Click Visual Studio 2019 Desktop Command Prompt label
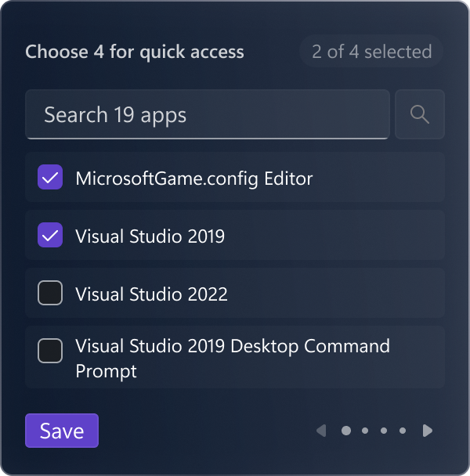The image size is (470, 476). pyautogui.click(x=233, y=359)
